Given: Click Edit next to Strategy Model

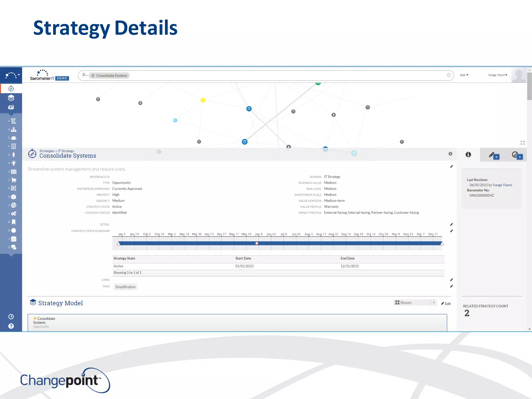Looking at the screenshot, I should [x=446, y=304].
